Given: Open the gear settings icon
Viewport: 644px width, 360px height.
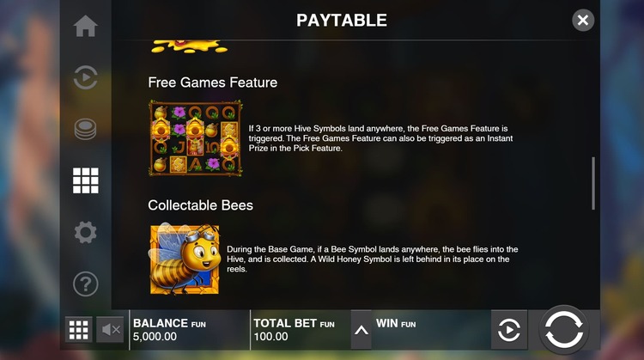Looking at the screenshot, I should point(85,232).
